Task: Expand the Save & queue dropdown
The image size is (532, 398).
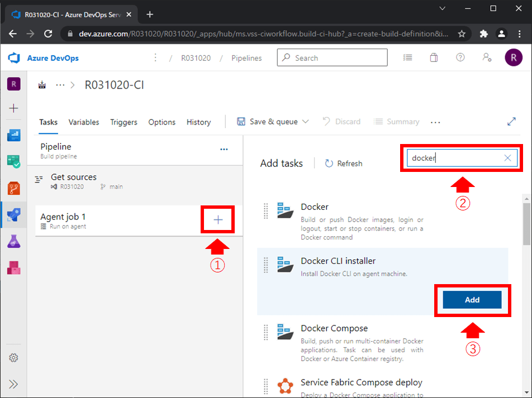Action: [305, 121]
